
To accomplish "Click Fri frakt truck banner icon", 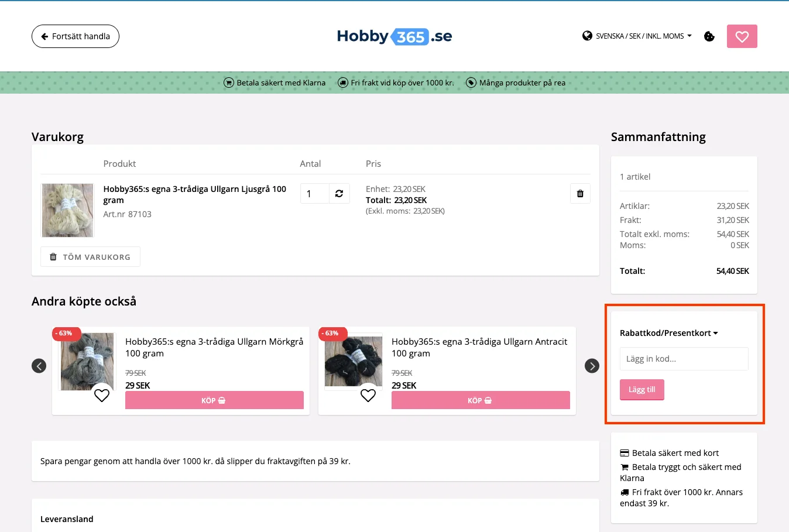I will point(343,83).
